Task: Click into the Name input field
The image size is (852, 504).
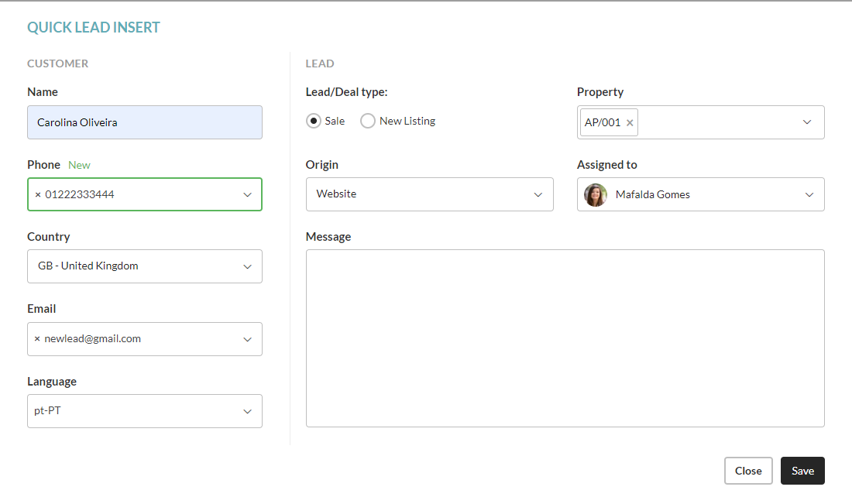Action: 145,122
